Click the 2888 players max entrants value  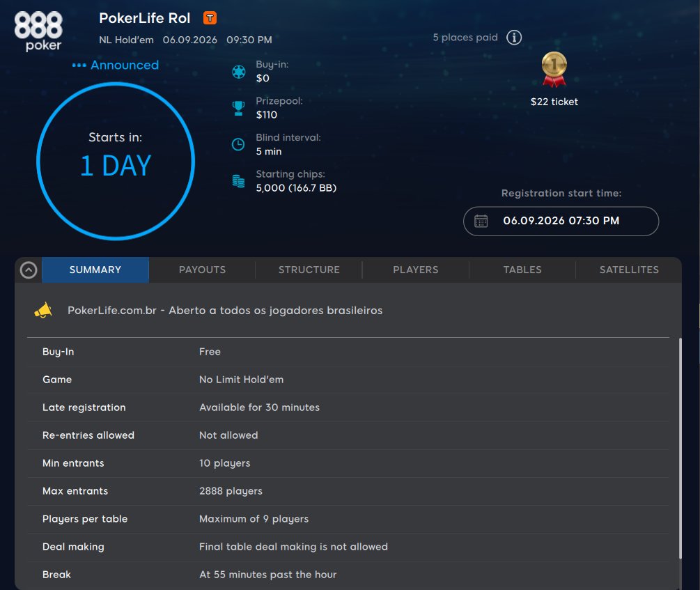pos(231,491)
